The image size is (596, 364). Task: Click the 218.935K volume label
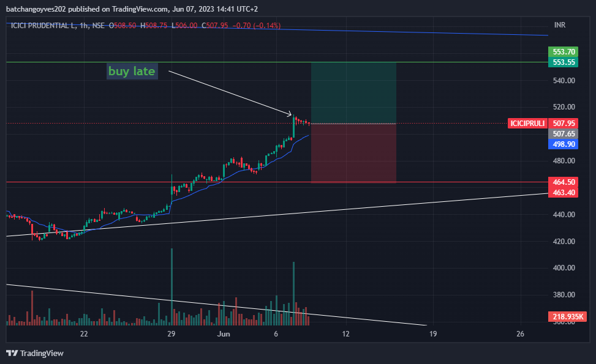click(x=567, y=316)
